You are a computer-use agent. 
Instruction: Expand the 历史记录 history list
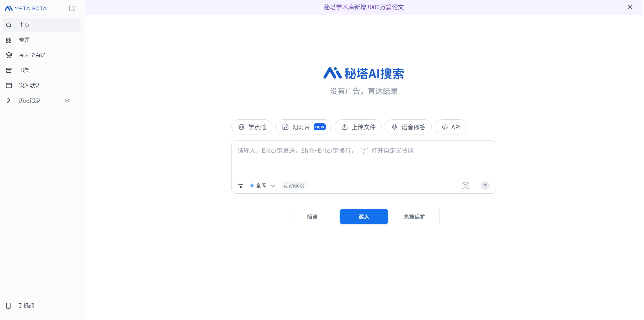coord(29,100)
